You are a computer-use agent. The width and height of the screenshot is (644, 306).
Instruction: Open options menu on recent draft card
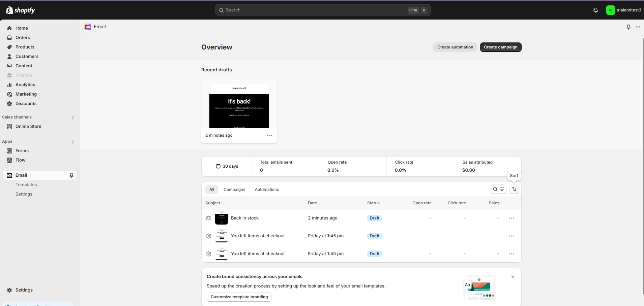(269, 135)
